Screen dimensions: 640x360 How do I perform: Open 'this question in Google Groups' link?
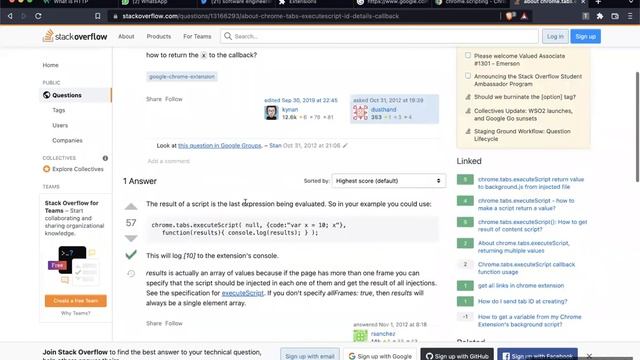click(x=220, y=145)
